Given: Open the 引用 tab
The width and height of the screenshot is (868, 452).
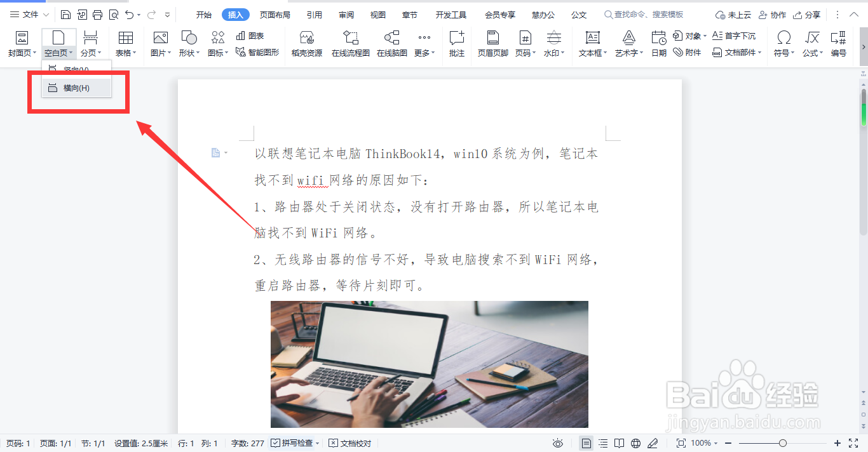Looking at the screenshot, I should click(314, 15).
